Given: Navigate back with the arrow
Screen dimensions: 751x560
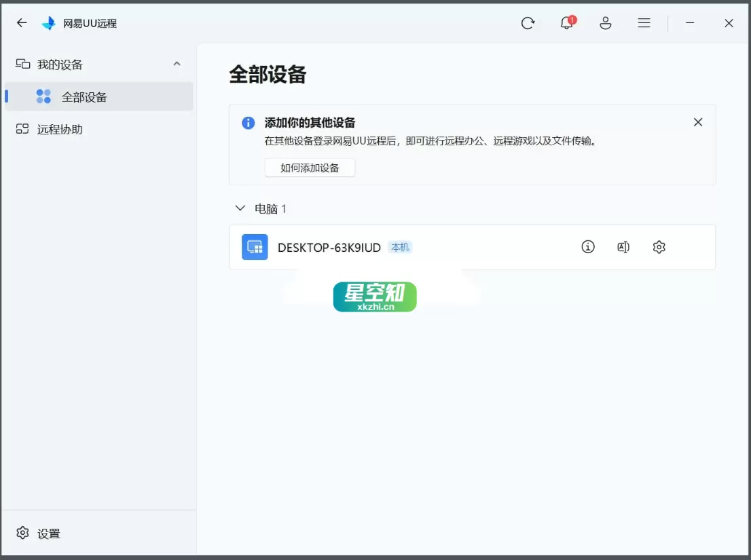Looking at the screenshot, I should (21, 22).
